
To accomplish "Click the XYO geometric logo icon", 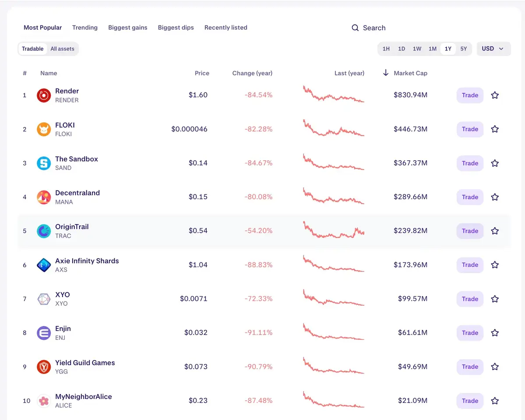I will pyautogui.click(x=43, y=299).
